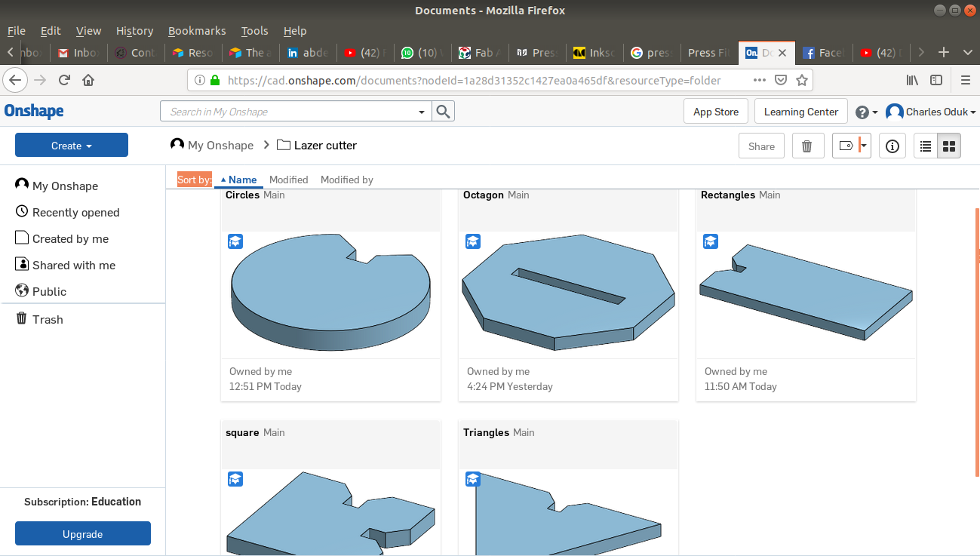
Task: Switch to grid view
Action: pyautogui.click(x=949, y=146)
